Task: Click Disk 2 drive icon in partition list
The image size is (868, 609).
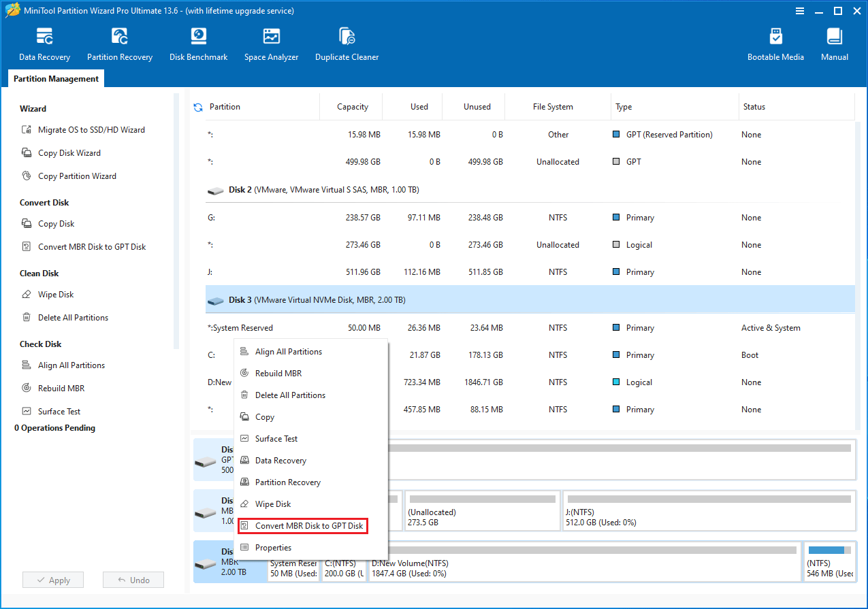Action: [x=216, y=191]
